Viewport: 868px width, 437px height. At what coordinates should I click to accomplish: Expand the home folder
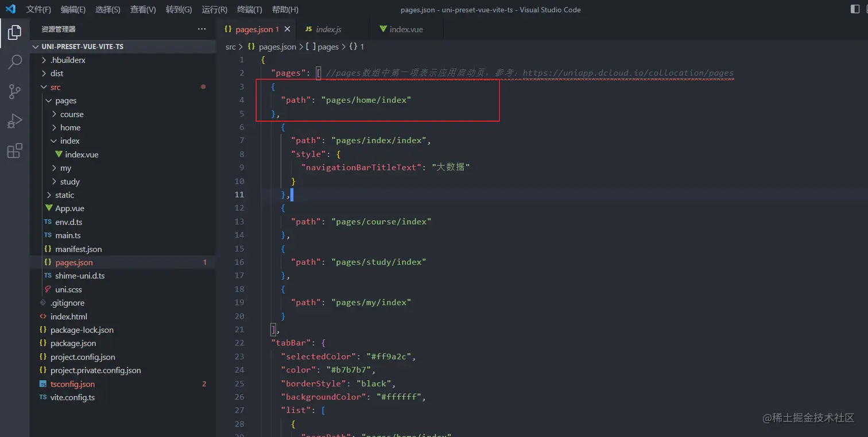pyautogui.click(x=54, y=127)
